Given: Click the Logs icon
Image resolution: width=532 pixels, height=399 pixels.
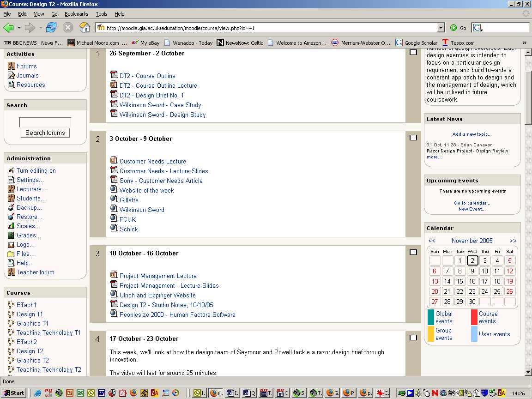Looking at the screenshot, I should click(x=11, y=244).
